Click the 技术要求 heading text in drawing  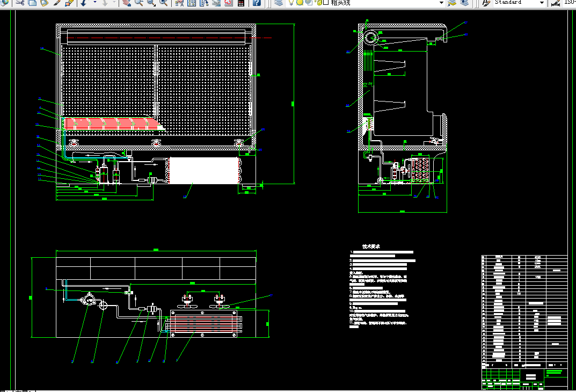pyautogui.click(x=370, y=246)
